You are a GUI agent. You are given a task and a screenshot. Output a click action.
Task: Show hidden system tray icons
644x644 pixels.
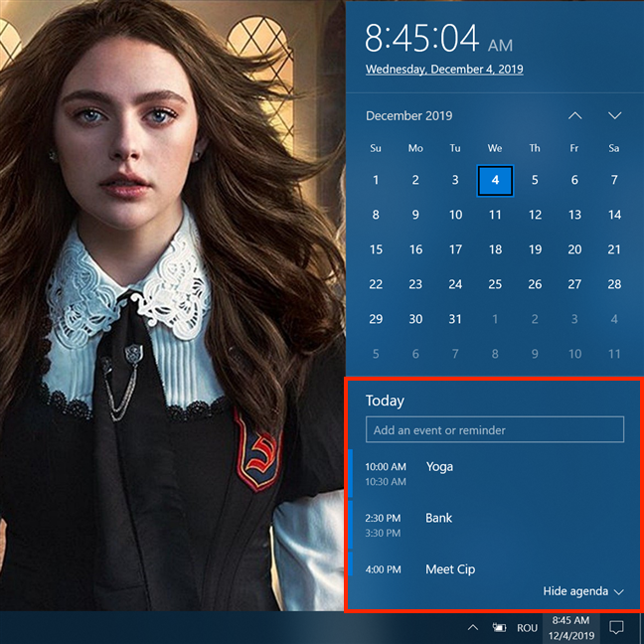pos(473,627)
